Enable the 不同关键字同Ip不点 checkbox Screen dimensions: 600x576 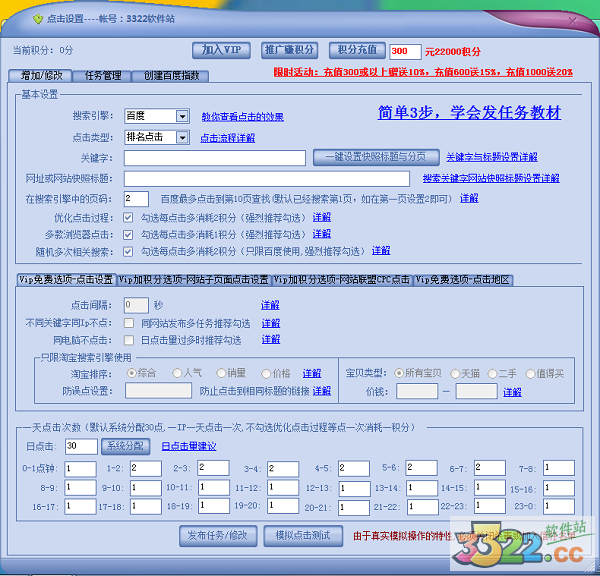coord(128,323)
